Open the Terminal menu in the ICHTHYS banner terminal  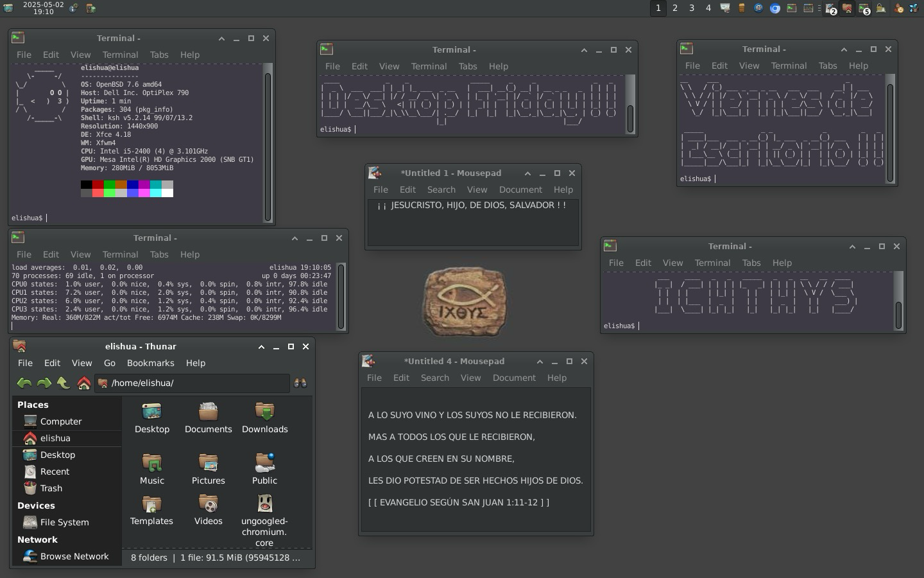point(712,263)
